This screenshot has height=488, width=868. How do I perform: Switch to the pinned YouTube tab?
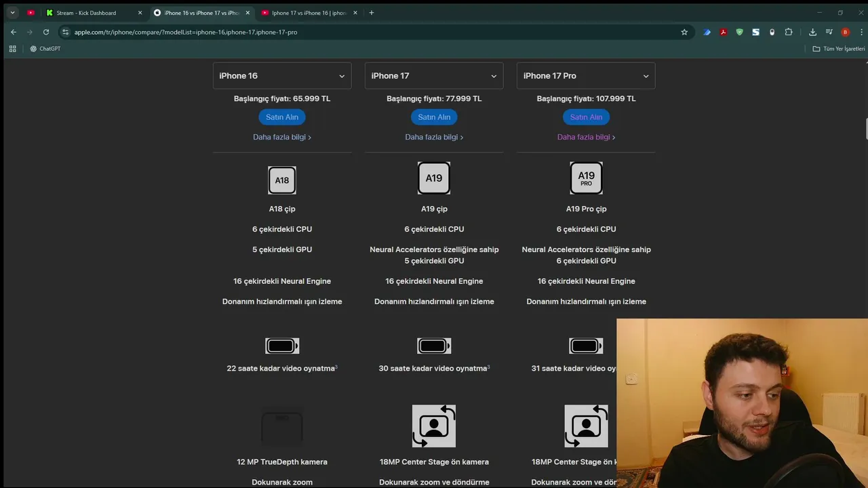pyautogui.click(x=31, y=12)
